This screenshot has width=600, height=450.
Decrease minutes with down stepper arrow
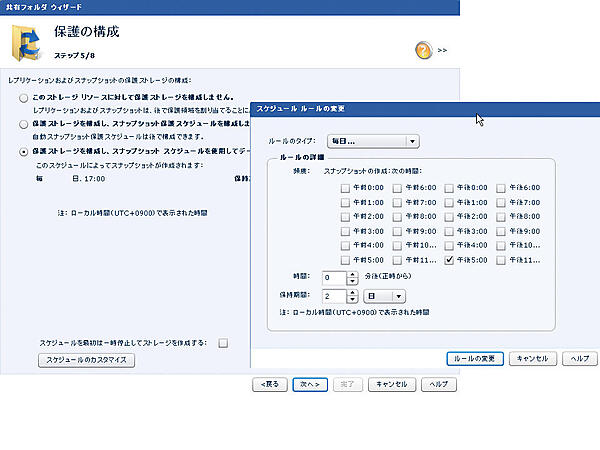pos(352,282)
